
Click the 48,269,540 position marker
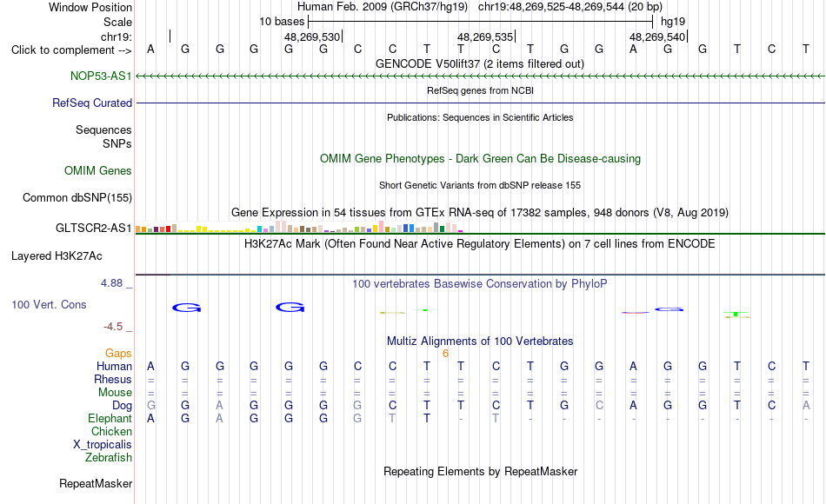pos(657,36)
